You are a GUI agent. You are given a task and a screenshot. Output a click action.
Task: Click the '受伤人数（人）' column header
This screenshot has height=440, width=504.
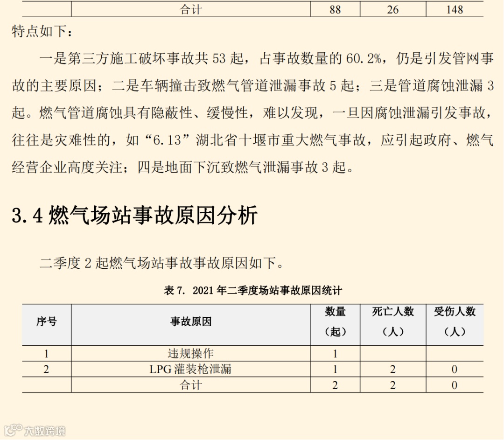click(x=455, y=321)
